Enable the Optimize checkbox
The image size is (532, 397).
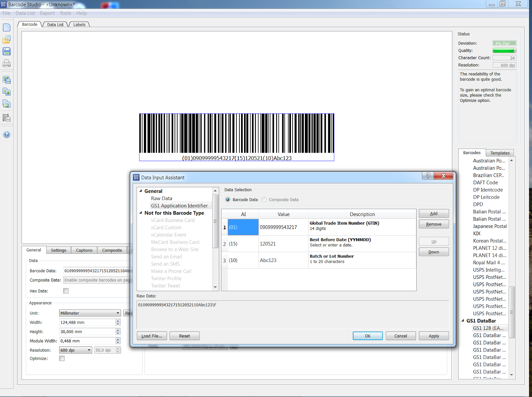[62, 358]
